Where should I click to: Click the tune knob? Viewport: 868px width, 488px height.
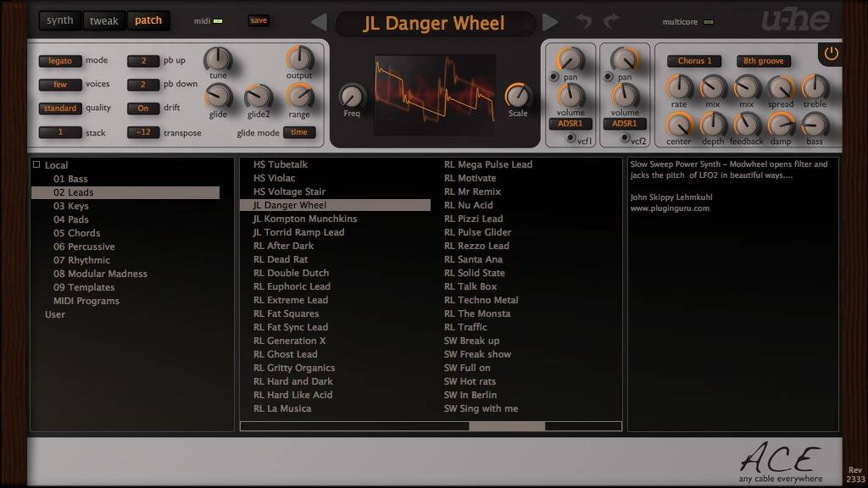218,58
